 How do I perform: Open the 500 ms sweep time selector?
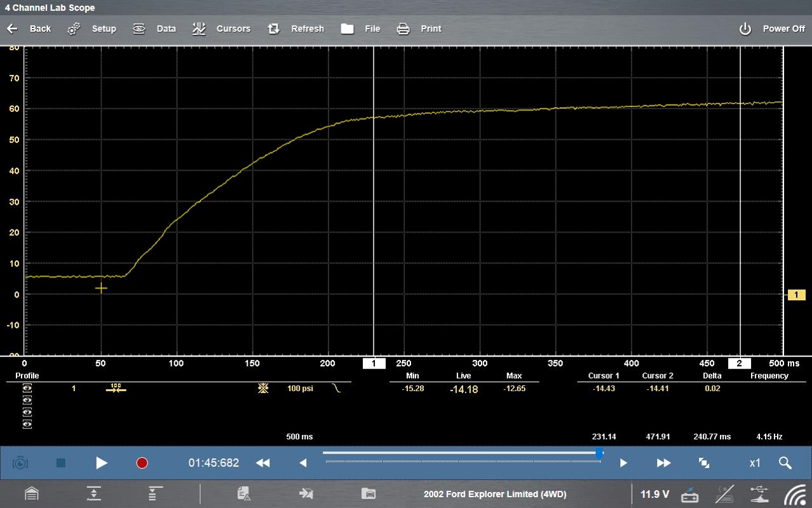[299, 437]
